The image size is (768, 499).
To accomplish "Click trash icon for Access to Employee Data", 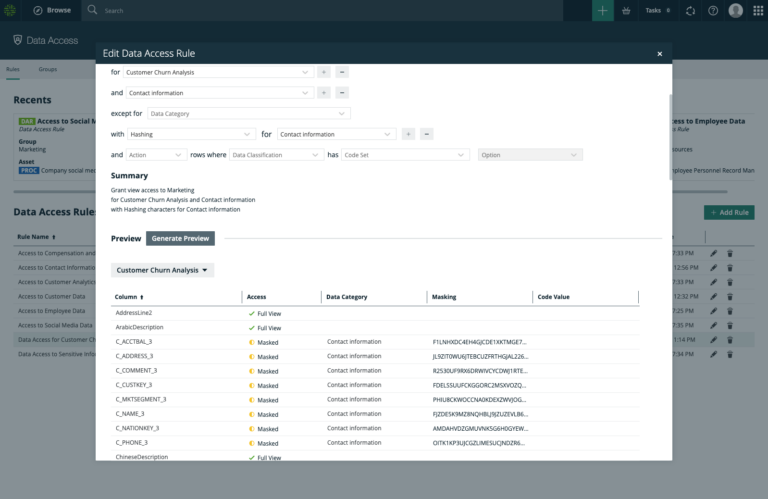I will coord(730,311).
